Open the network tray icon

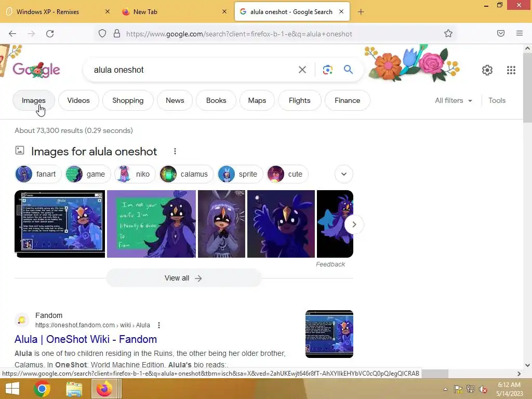pyautogui.click(x=471, y=389)
